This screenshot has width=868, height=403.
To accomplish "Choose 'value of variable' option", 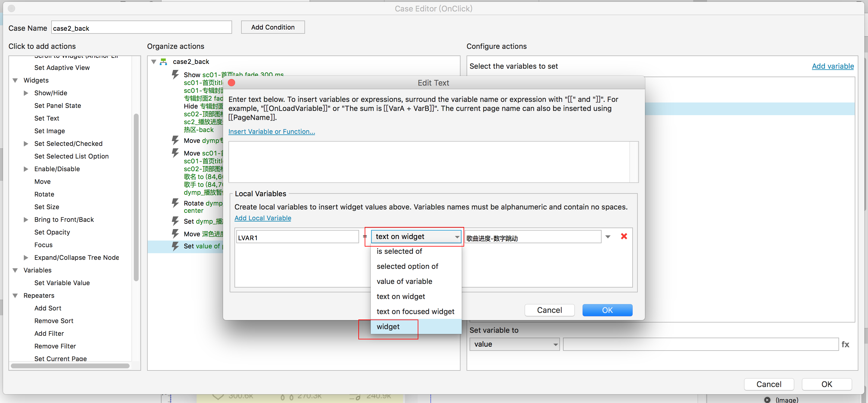I will pyautogui.click(x=404, y=281).
